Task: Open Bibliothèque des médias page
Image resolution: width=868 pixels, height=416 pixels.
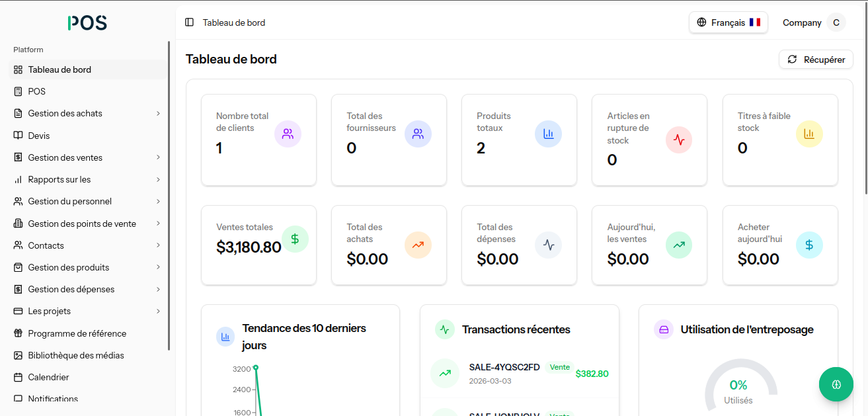Action: [x=75, y=355]
